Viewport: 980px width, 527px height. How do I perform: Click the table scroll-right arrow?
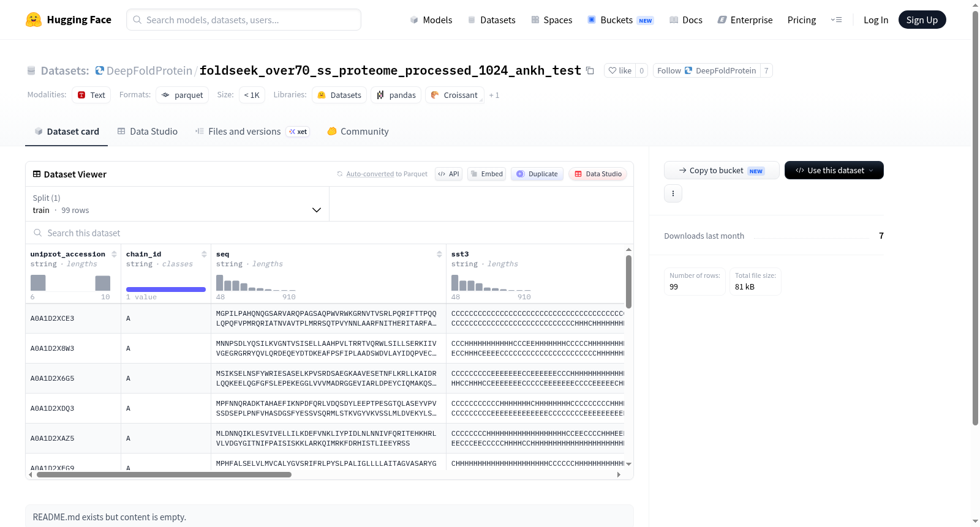619,474
